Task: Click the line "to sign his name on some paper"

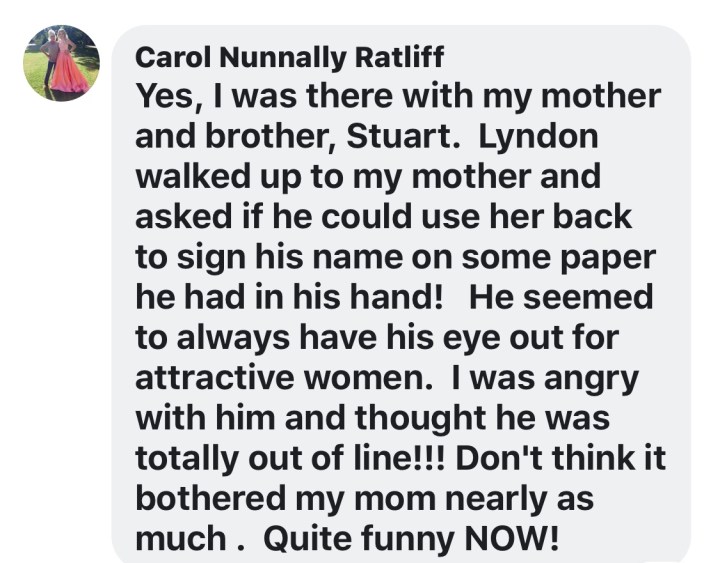Action: 394,256
